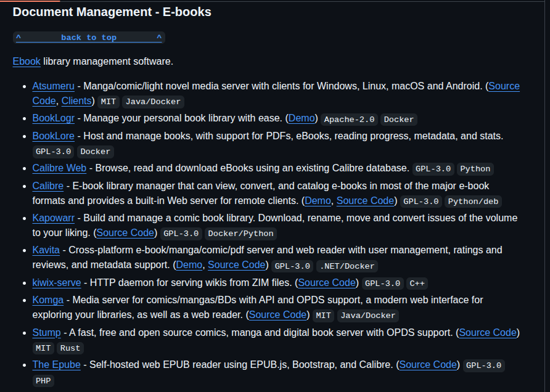Launch the Demo link for Kavita
Image resolution: width=550 pixels, height=392 pixels.
(x=189, y=265)
